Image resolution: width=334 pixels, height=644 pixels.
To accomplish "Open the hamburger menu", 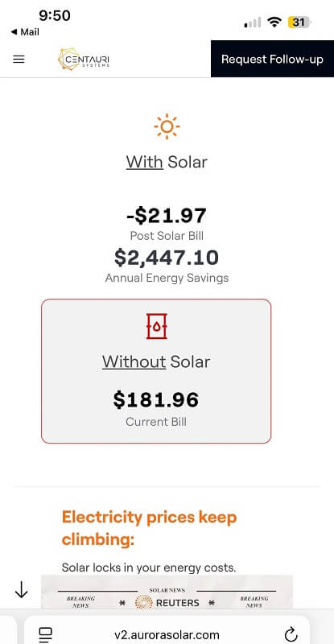I will pyautogui.click(x=19, y=59).
